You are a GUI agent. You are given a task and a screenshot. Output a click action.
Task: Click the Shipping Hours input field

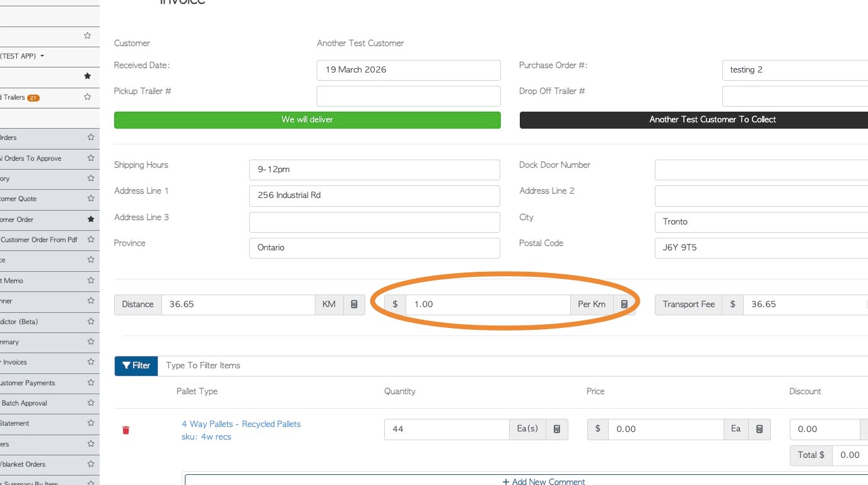374,170
